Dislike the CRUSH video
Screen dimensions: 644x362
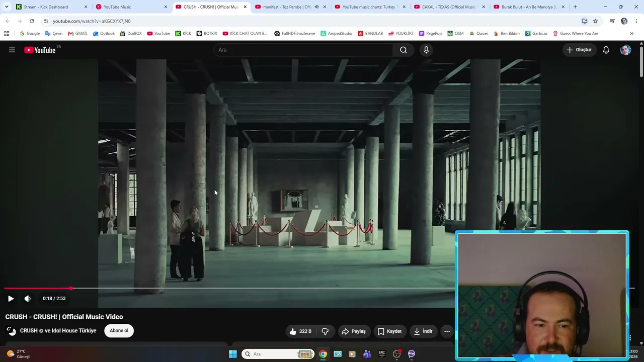(x=325, y=331)
